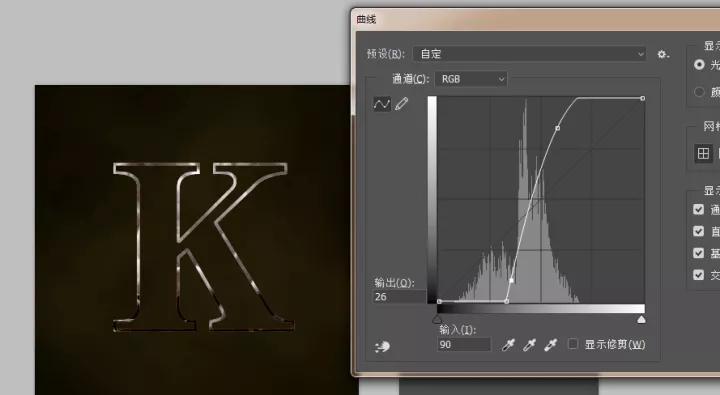Open the 通道 RGB channel dropdown
Image resolution: width=720 pixels, height=395 pixels.
pyautogui.click(x=471, y=79)
